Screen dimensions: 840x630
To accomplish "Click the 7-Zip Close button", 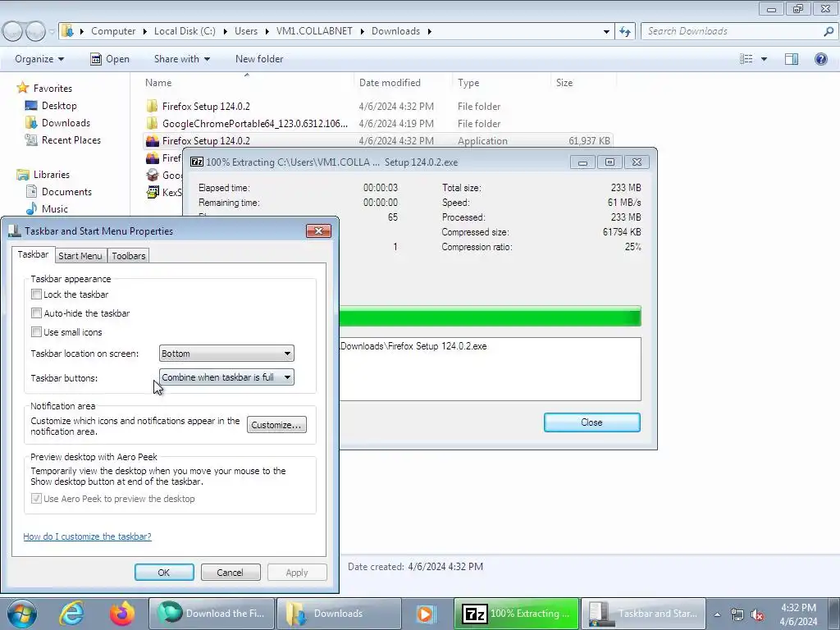I will (x=592, y=422).
